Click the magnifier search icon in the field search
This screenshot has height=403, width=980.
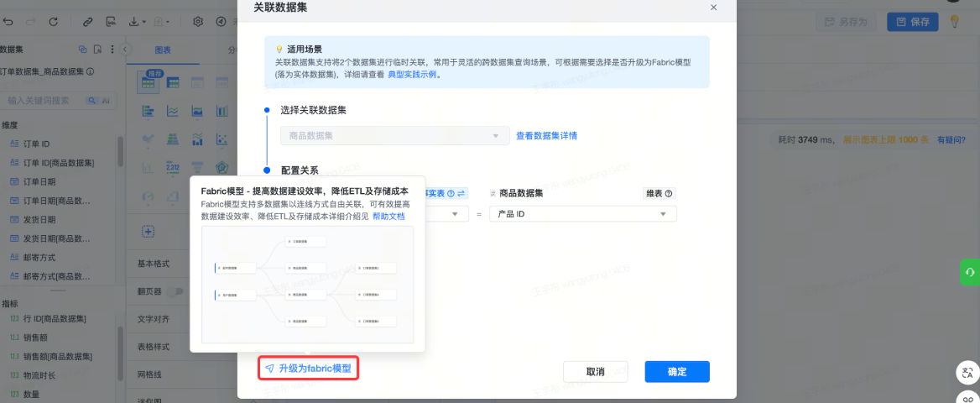click(x=91, y=100)
